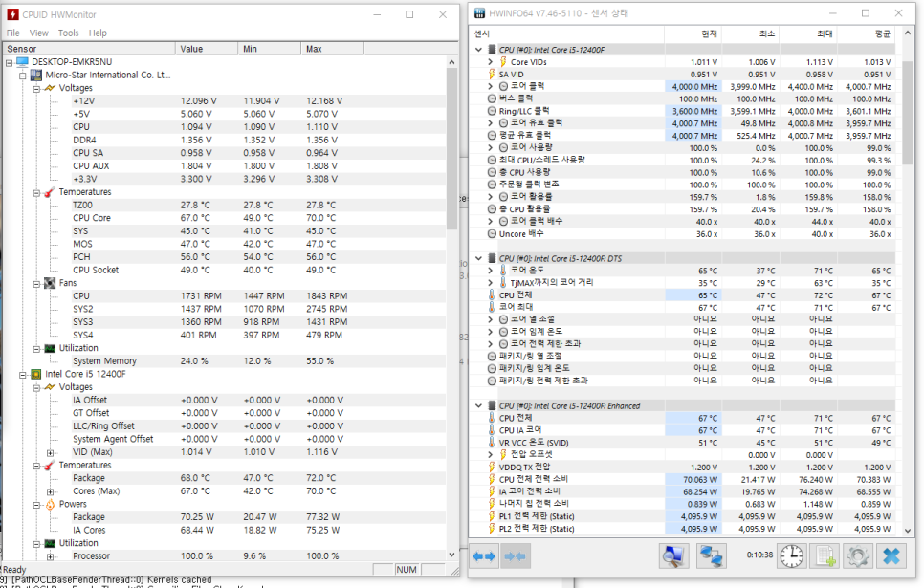The width and height of the screenshot is (924, 588).
Task: Click the lightning icon of the Core VIDs row
Action: coord(503,62)
